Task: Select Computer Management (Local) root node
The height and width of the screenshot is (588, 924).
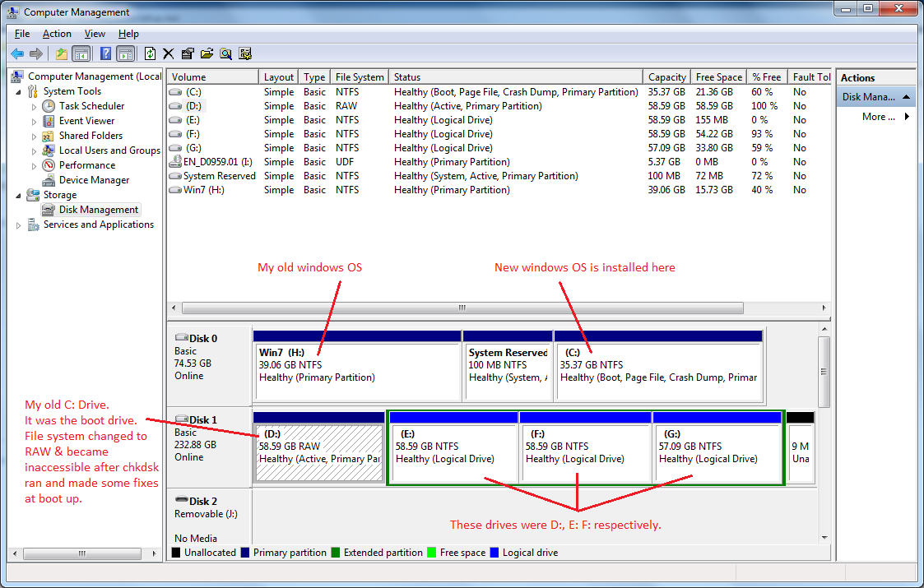Action: pyautogui.click(x=95, y=76)
